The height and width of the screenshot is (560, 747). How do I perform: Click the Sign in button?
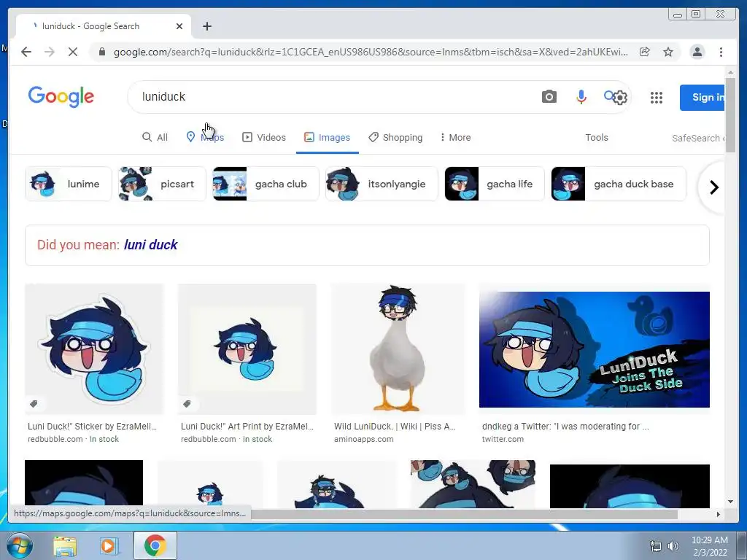[x=703, y=98]
